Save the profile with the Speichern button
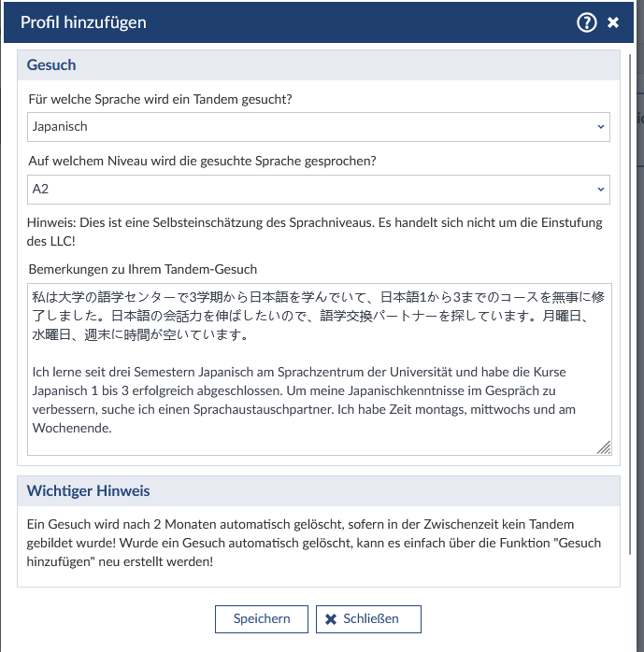The image size is (644, 652). coord(262,618)
